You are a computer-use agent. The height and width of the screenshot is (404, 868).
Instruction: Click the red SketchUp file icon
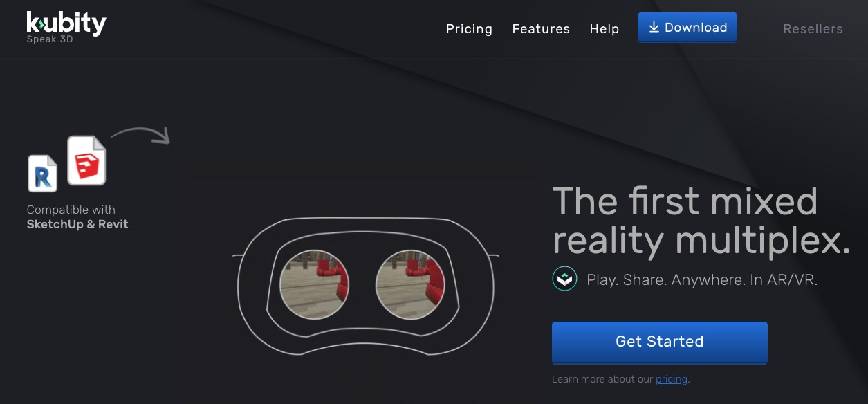(86, 160)
